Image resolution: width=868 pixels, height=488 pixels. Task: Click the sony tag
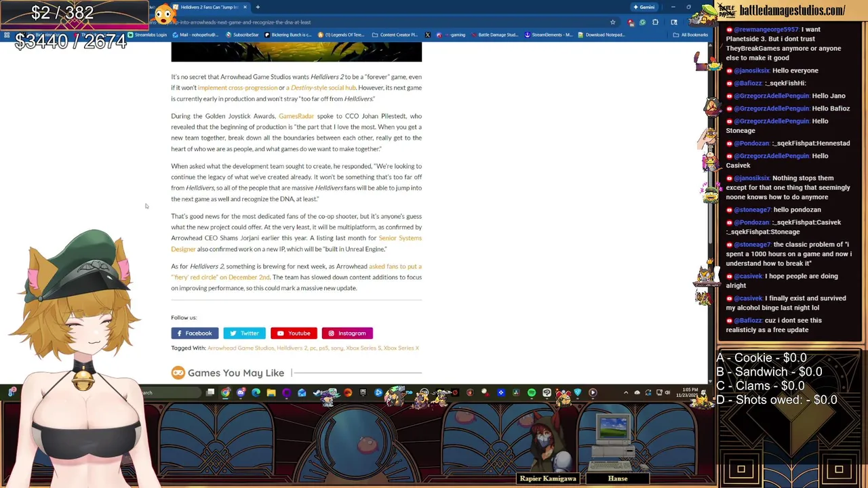coord(336,348)
